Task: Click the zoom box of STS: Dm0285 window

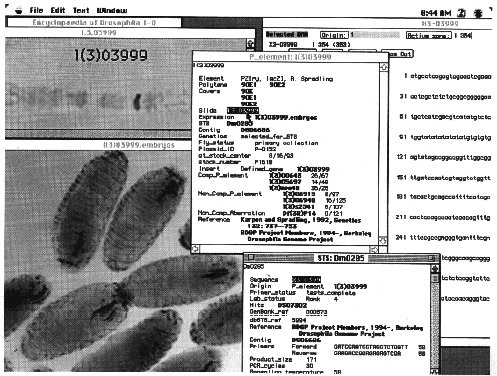Action: pos(432,258)
